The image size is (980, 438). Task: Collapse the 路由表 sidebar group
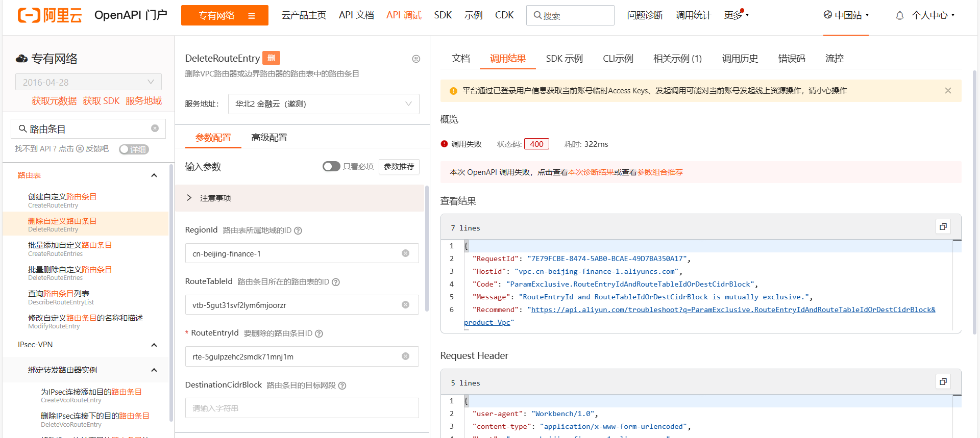click(154, 175)
